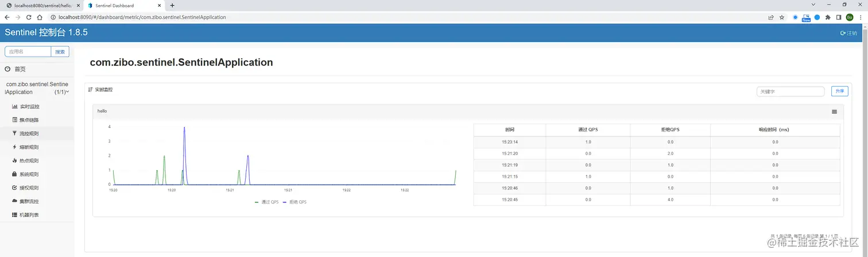
Task: Toggle the 通过 QPS legend series
Action: pyautogui.click(x=266, y=202)
